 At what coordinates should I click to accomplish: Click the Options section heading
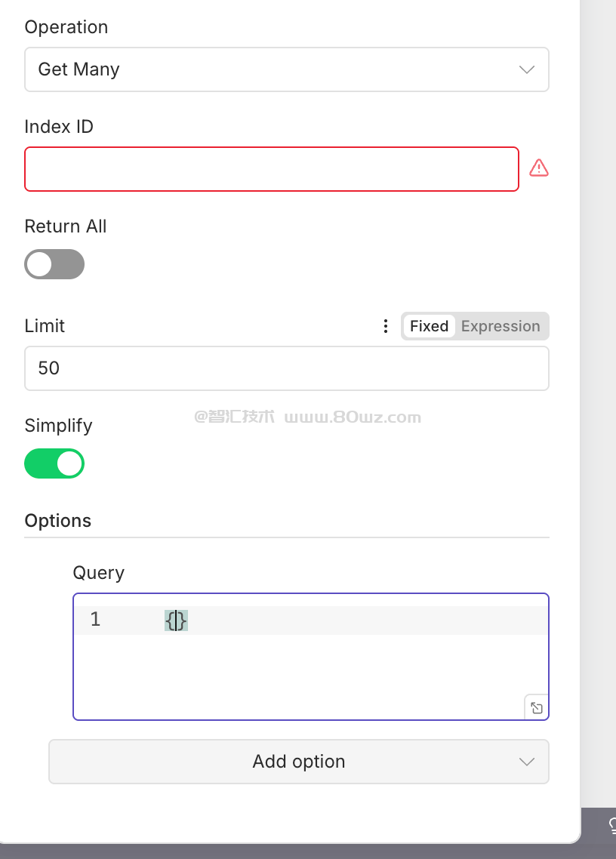(58, 521)
